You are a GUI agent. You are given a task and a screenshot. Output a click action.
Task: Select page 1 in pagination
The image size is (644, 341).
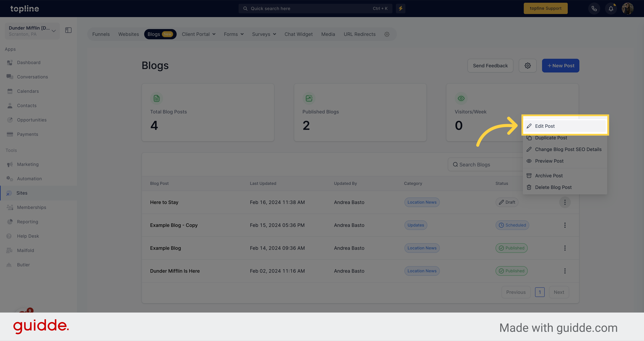pos(540,292)
